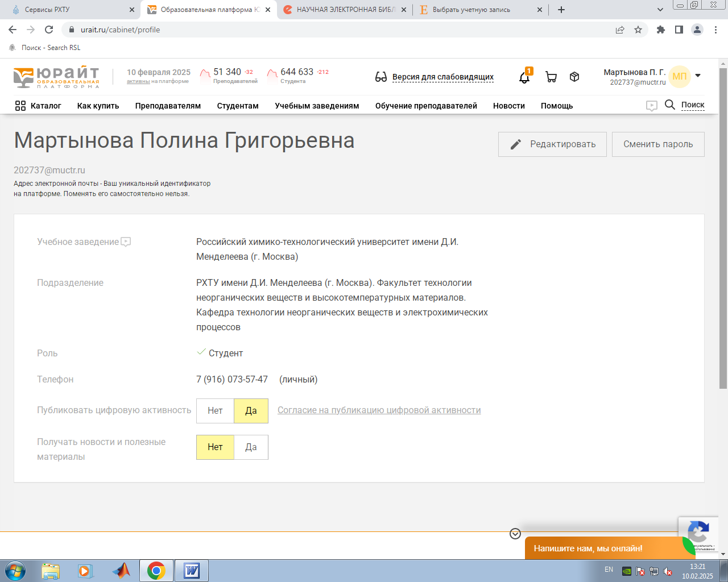Click the Редактировать button
This screenshot has height=582, width=728.
coord(552,144)
